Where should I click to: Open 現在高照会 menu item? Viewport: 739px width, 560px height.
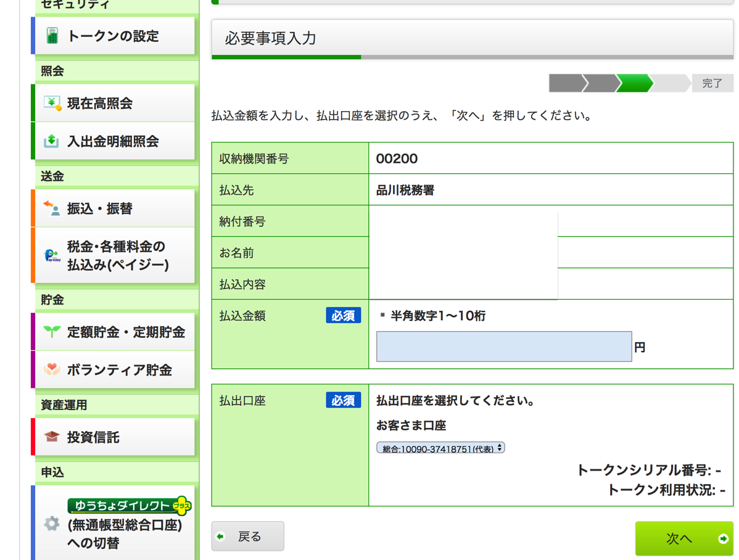(x=100, y=104)
